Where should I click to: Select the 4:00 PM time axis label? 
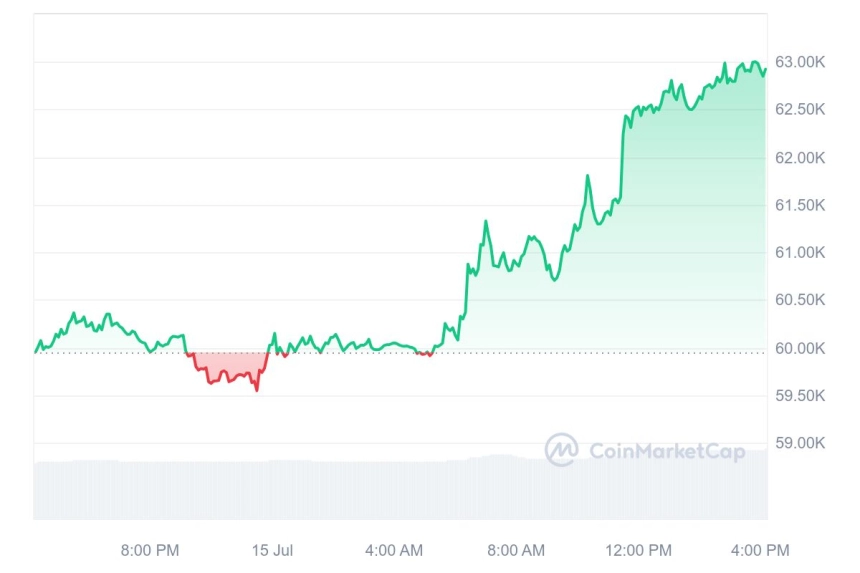[760, 550]
